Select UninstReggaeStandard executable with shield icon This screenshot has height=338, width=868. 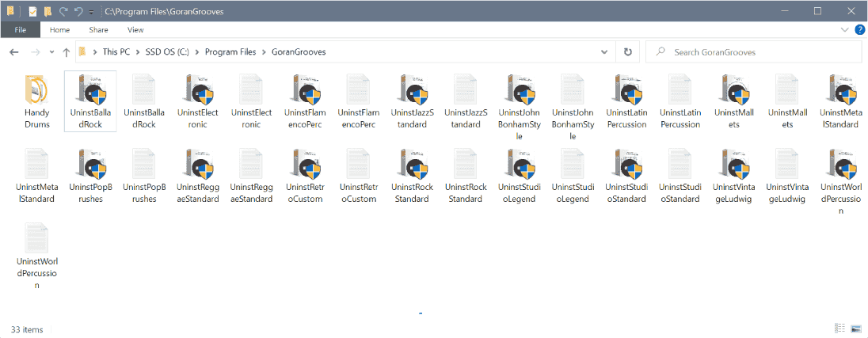[198, 176]
